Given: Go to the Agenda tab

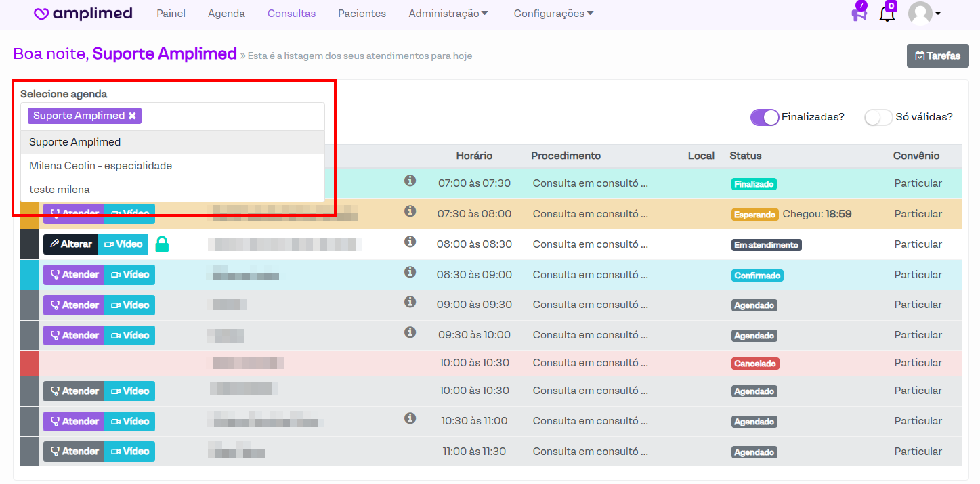Looking at the screenshot, I should click(226, 14).
